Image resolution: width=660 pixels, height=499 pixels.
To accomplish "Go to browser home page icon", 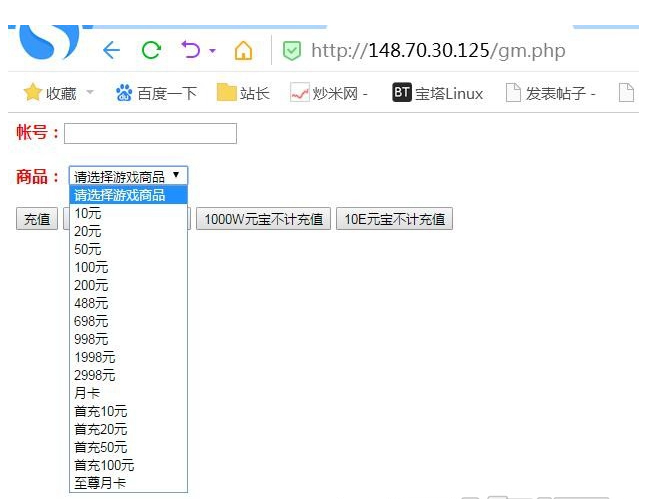I will 243,51.
